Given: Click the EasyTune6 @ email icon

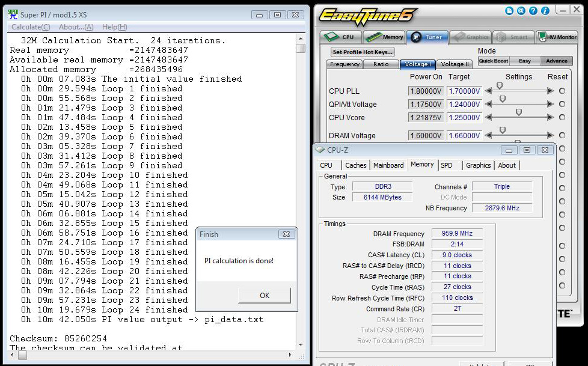Looking at the screenshot, I should click(x=521, y=11).
